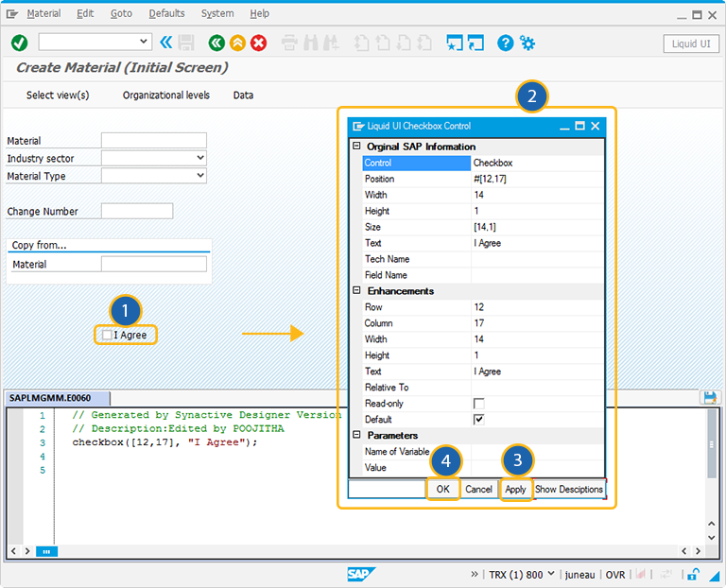Click the Last Page toolbar icon
This screenshot has height=588, width=726.
point(424,43)
